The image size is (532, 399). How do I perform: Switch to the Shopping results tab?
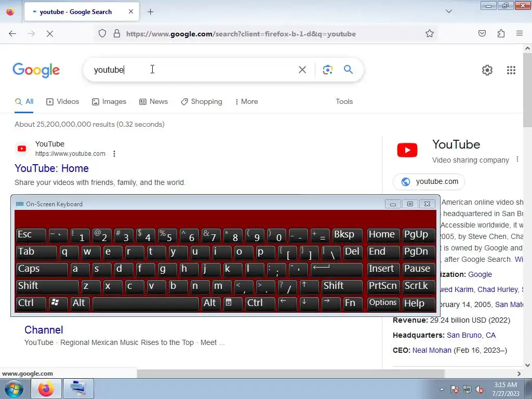pos(201,101)
